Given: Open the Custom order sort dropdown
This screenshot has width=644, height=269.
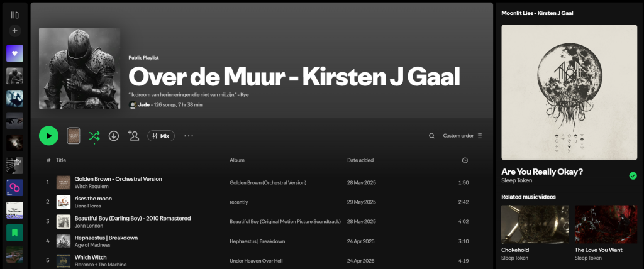Looking at the screenshot, I should [x=462, y=136].
